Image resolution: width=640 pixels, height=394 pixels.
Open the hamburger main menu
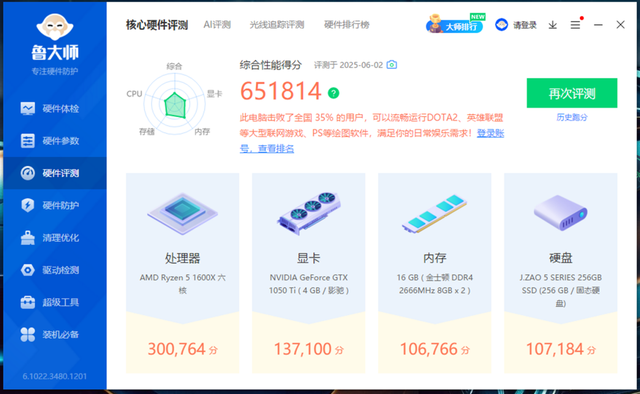coord(575,25)
